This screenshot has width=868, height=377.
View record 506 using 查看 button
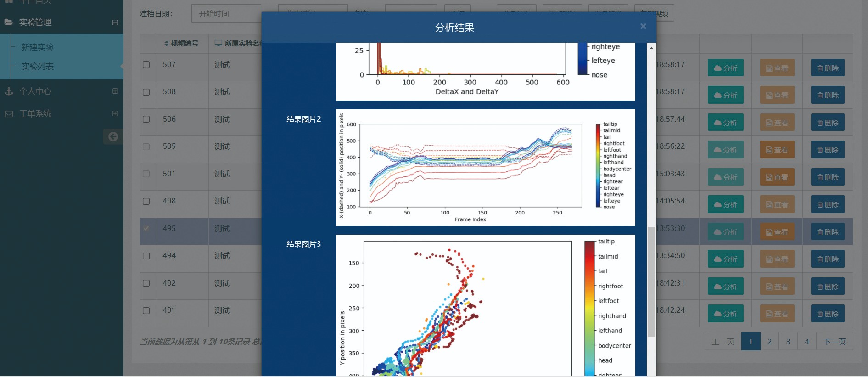click(777, 123)
